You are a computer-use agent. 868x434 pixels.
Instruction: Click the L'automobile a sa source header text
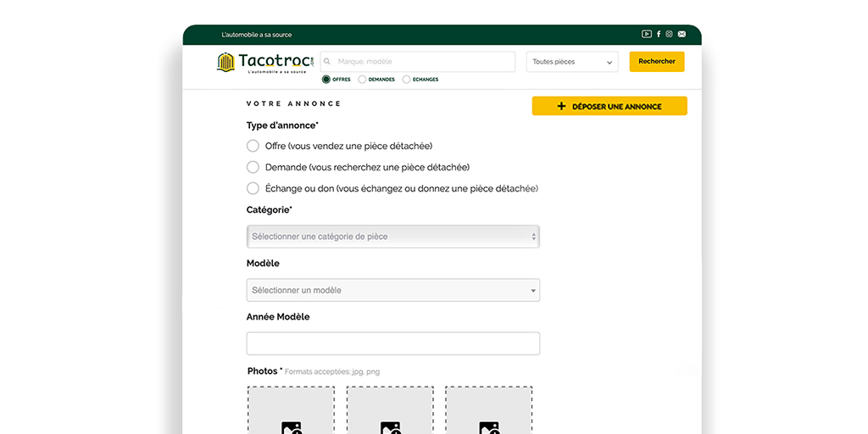point(256,35)
